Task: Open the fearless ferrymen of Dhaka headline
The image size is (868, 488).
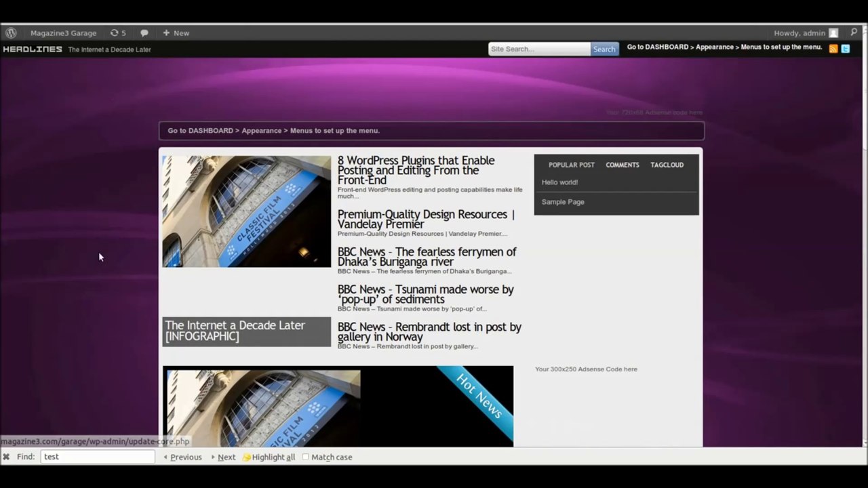Action: click(427, 256)
